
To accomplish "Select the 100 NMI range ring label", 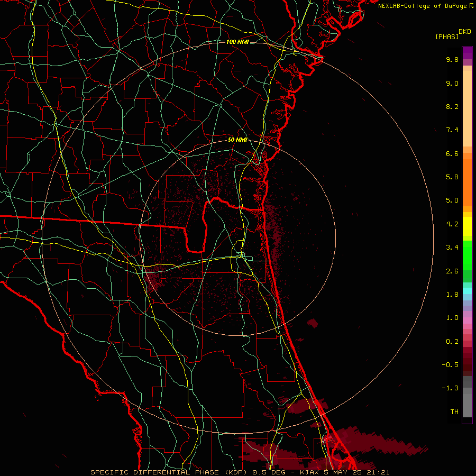I will pyautogui.click(x=237, y=42).
